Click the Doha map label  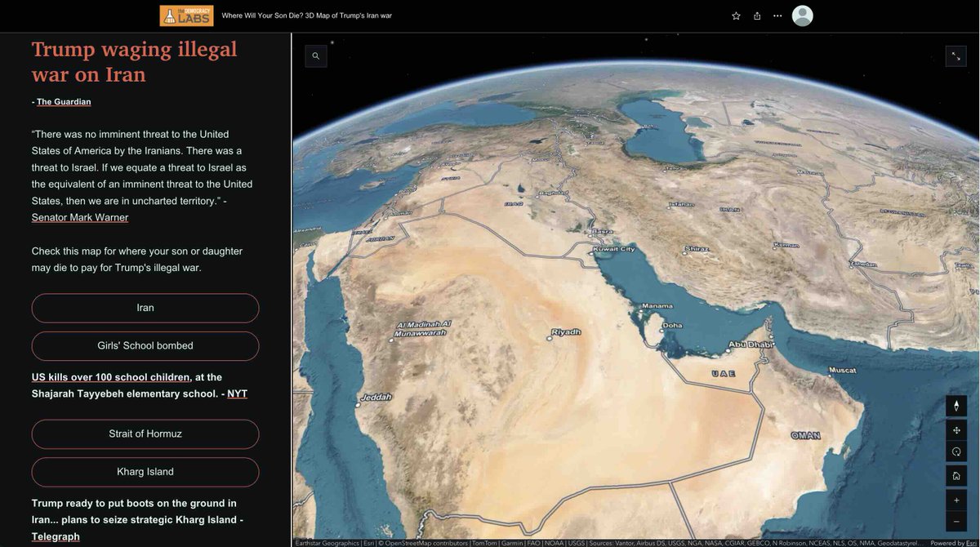672,325
